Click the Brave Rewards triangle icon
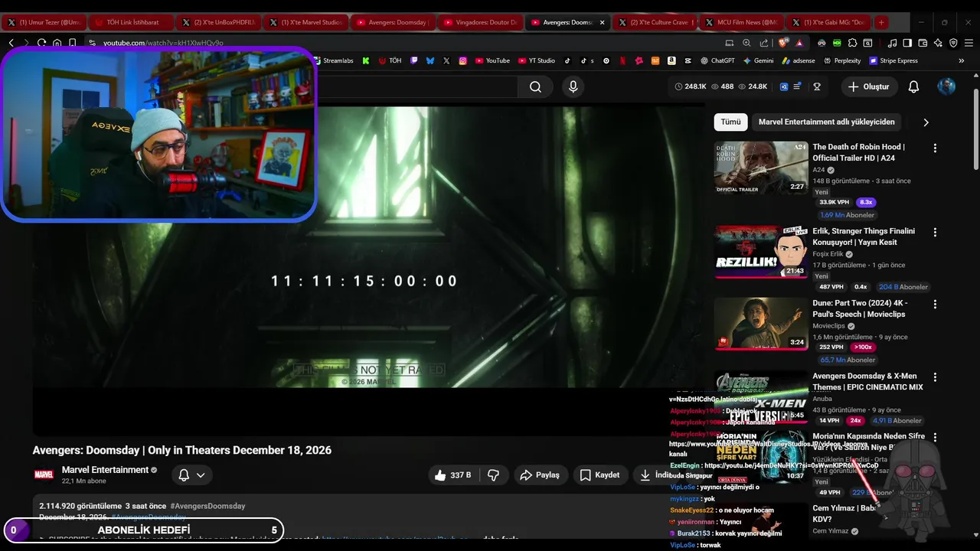 799,43
